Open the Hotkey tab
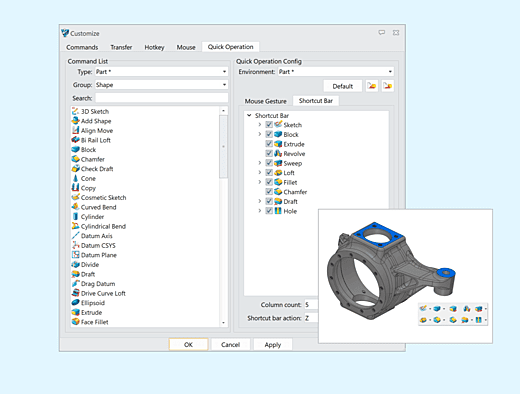The height and width of the screenshot is (394, 520). pyautogui.click(x=154, y=47)
